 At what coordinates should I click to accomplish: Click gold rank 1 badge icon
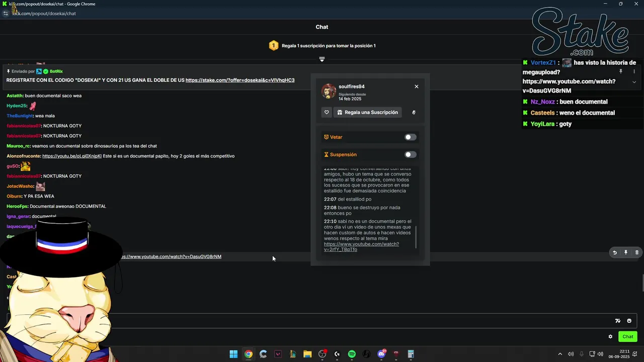(x=274, y=46)
